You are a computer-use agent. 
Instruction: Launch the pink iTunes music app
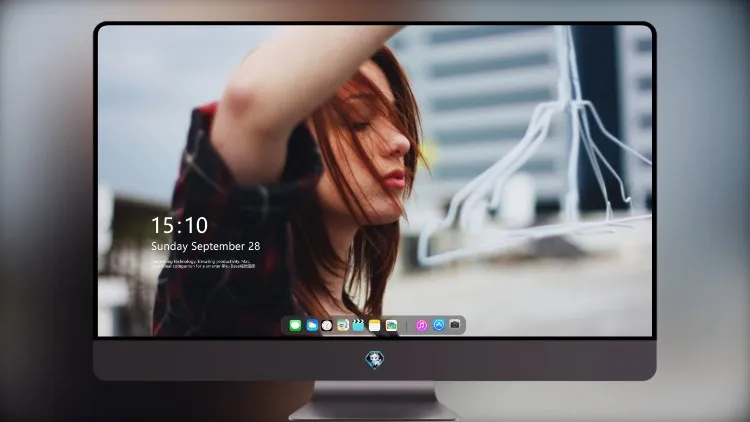coord(421,325)
